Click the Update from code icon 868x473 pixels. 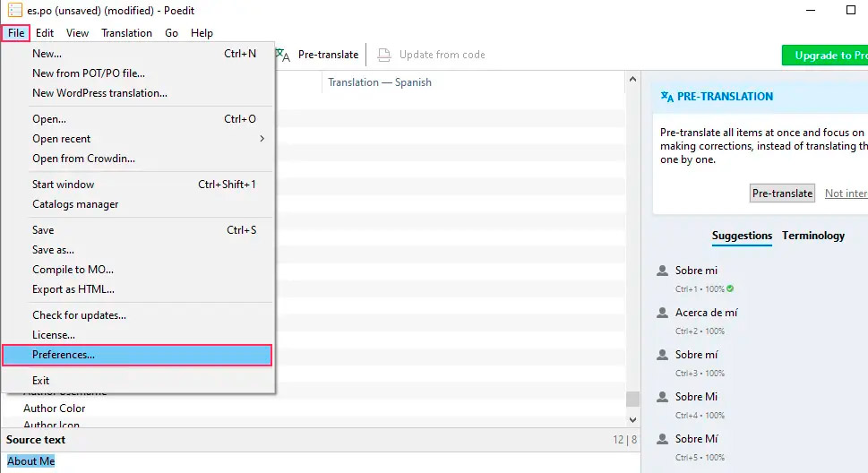pos(384,55)
